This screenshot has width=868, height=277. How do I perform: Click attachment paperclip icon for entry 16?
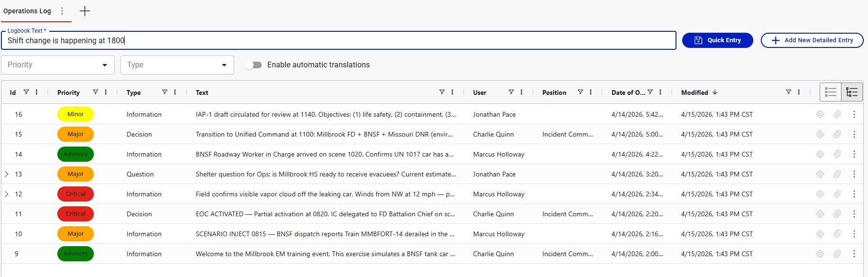837,114
